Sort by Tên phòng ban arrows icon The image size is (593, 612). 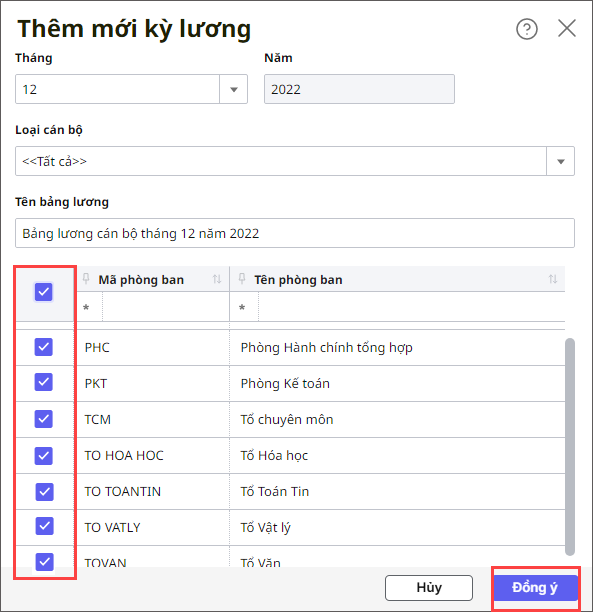pyautogui.click(x=552, y=279)
